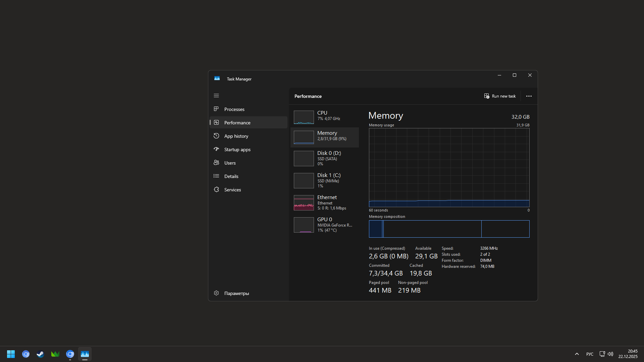Click the App history clock icon
644x362 pixels.
point(216,136)
